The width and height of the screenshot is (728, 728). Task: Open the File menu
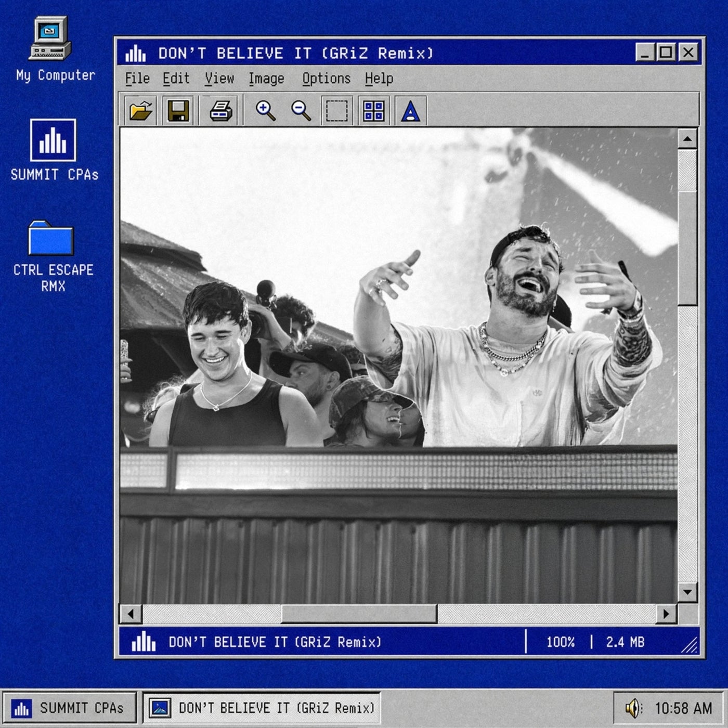[x=137, y=79]
